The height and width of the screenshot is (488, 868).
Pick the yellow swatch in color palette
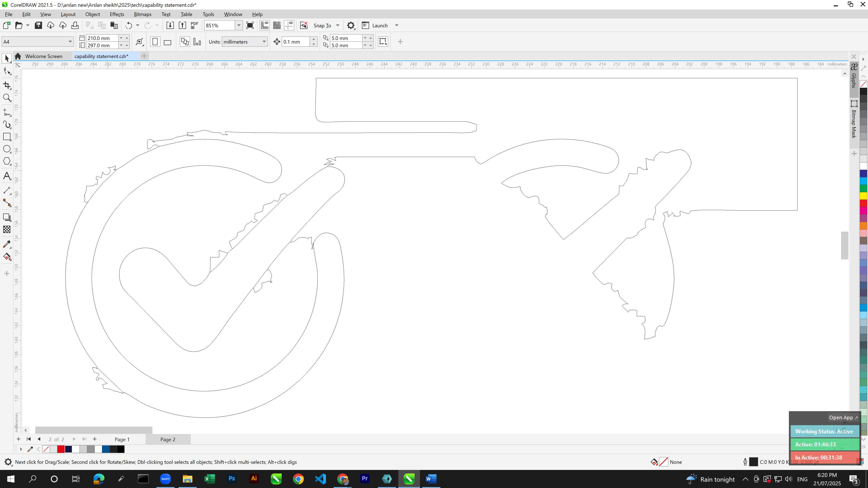click(x=864, y=196)
